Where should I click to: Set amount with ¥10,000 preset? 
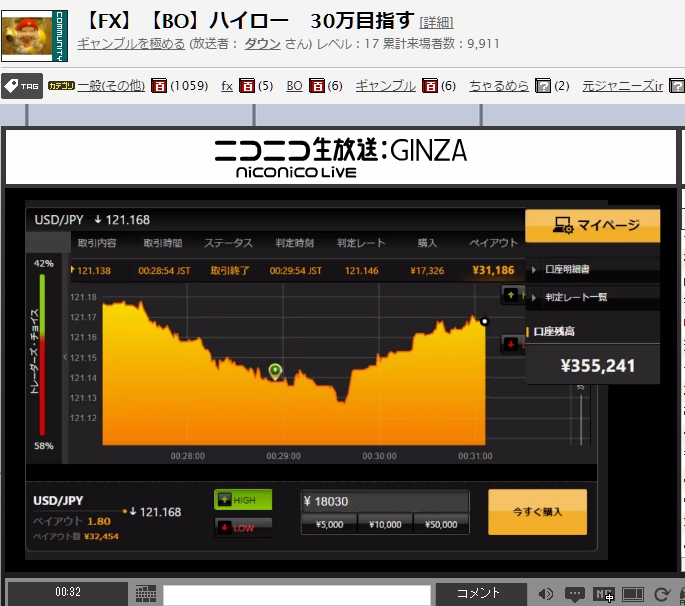point(385,524)
